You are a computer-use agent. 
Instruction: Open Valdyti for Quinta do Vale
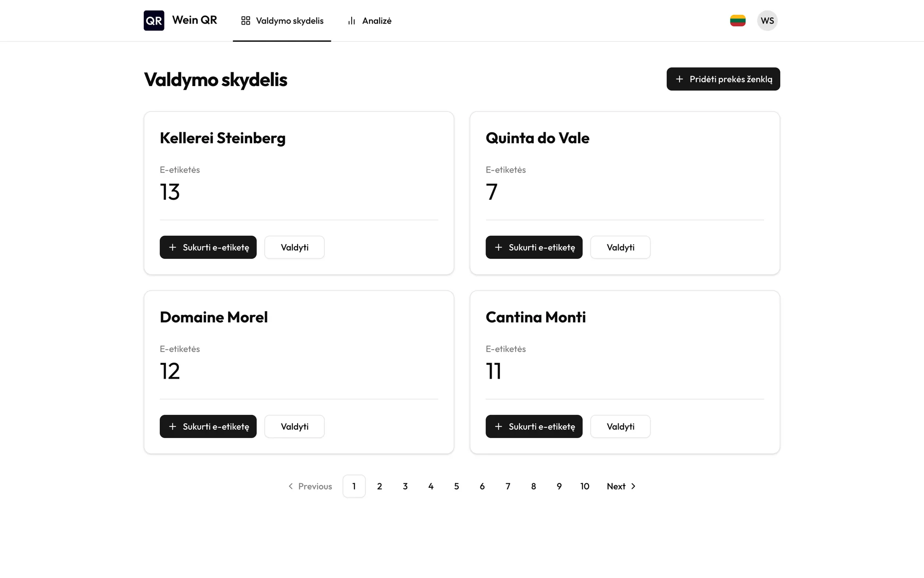620,247
